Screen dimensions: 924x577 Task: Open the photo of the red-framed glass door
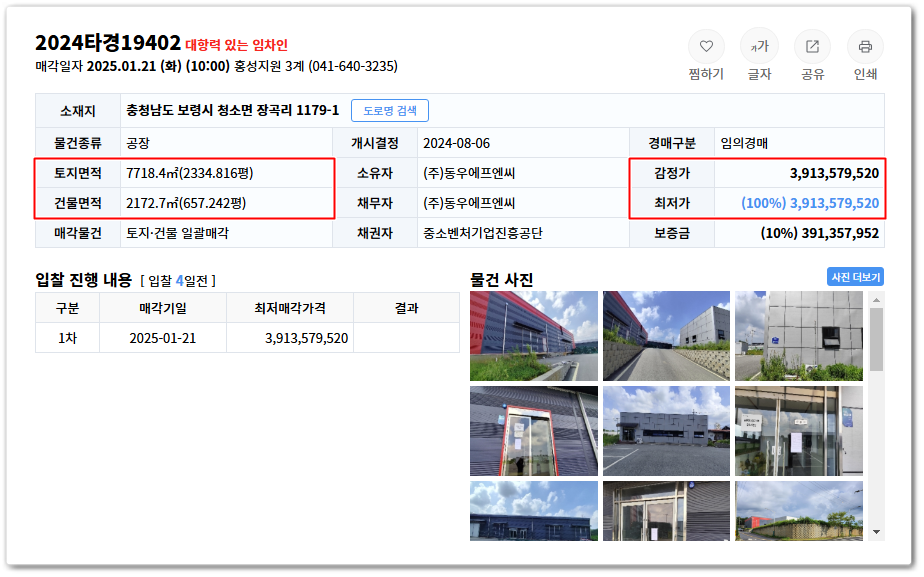(x=534, y=431)
